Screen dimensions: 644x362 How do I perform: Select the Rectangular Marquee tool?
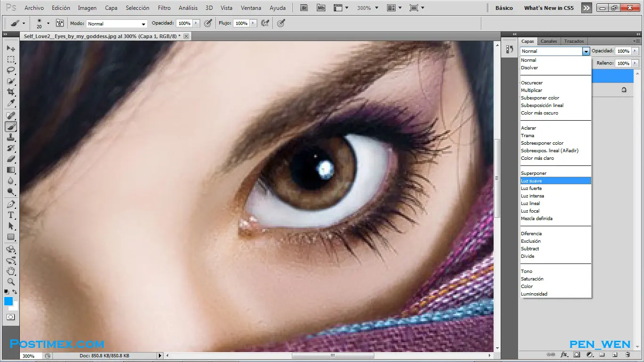click(x=11, y=59)
